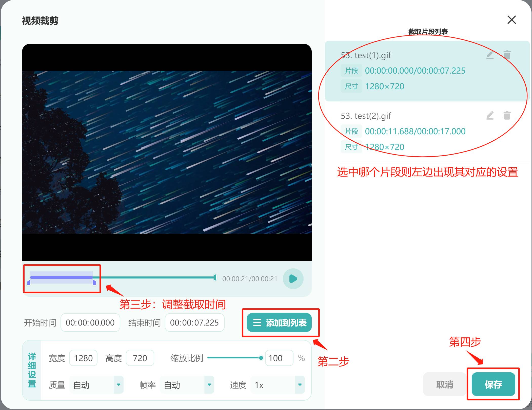Click the 高度 field showing 720
This screenshot has width=532, height=410.
(x=140, y=358)
